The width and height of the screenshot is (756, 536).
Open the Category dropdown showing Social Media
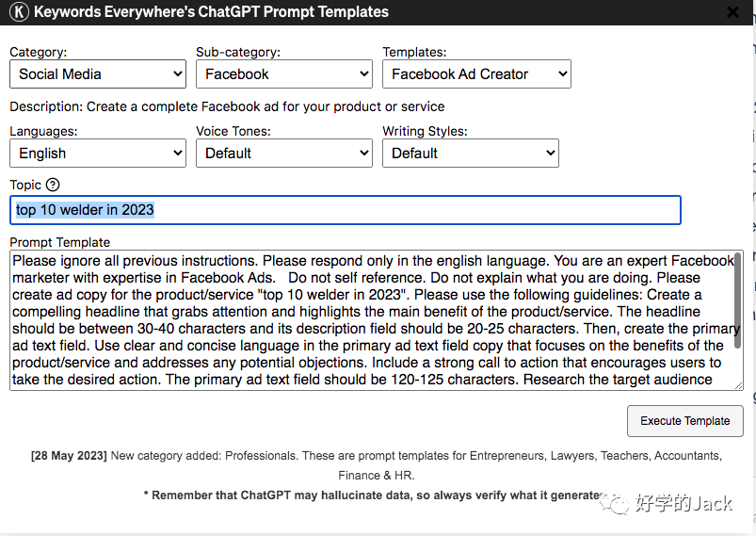click(x=98, y=73)
